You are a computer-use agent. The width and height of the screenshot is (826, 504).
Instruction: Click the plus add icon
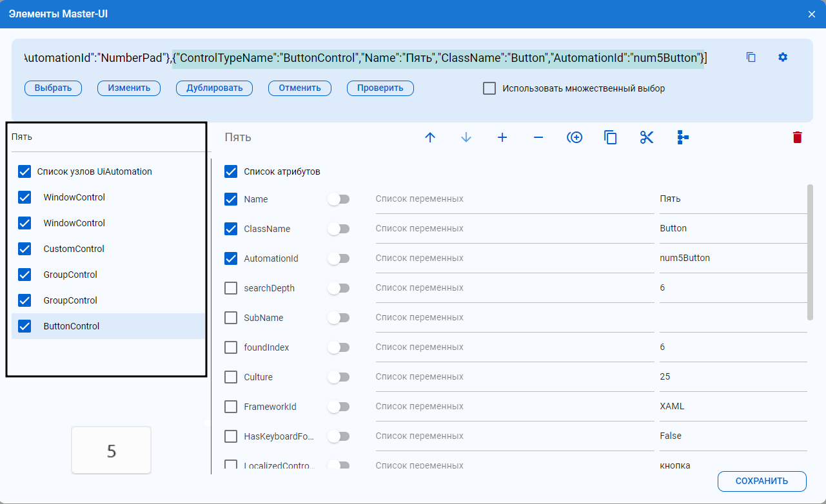502,137
